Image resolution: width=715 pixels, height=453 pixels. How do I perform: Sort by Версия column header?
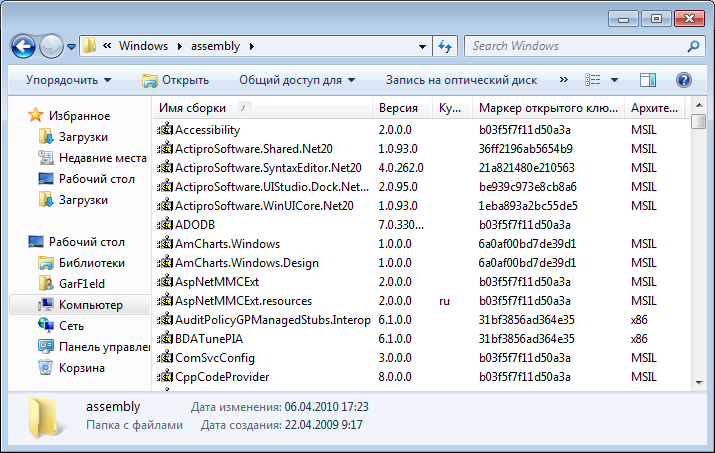tap(402, 108)
